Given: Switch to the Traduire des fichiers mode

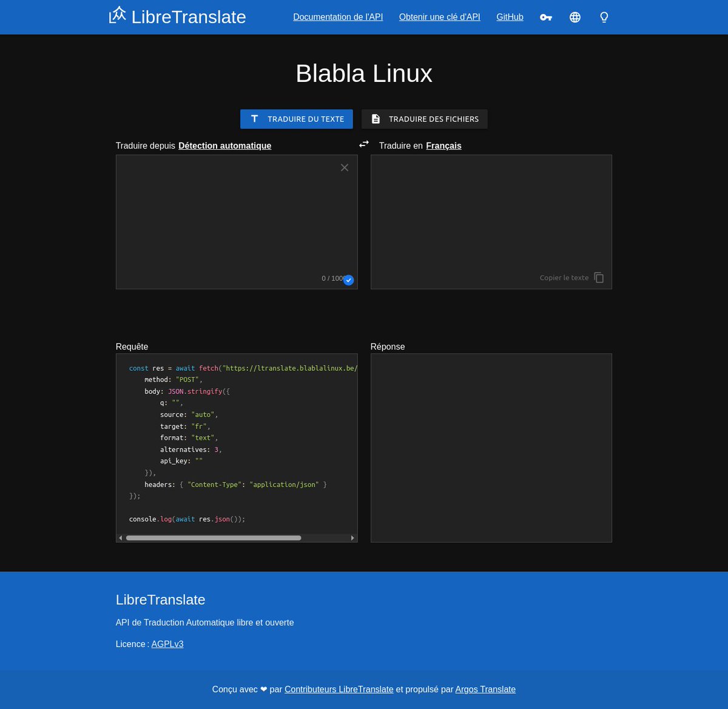Looking at the screenshot, I should click(425, 119).
